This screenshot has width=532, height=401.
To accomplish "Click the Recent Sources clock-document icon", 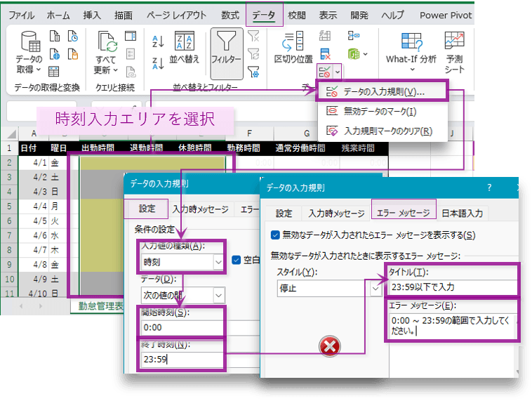I will (72, 36).
